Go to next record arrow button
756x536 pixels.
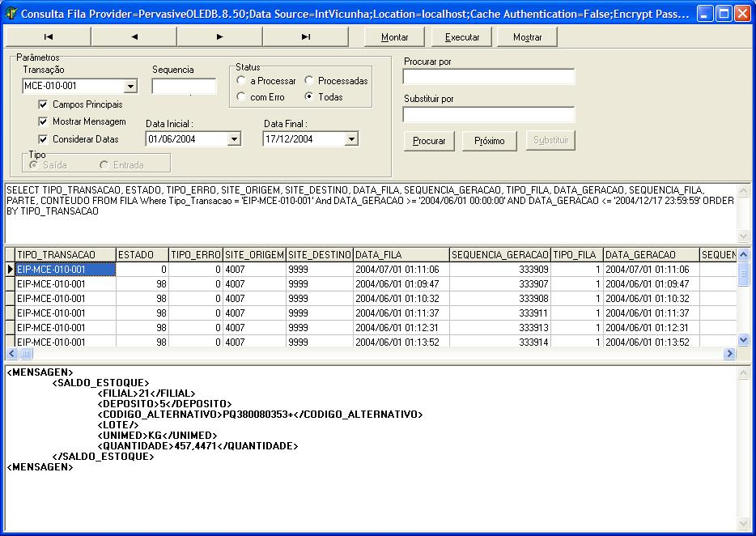[x=219, y=36]
